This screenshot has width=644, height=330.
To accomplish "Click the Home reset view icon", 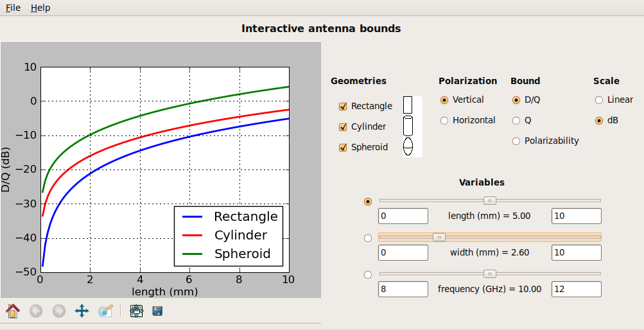I will pyautogui.click(x=13, y=311).
